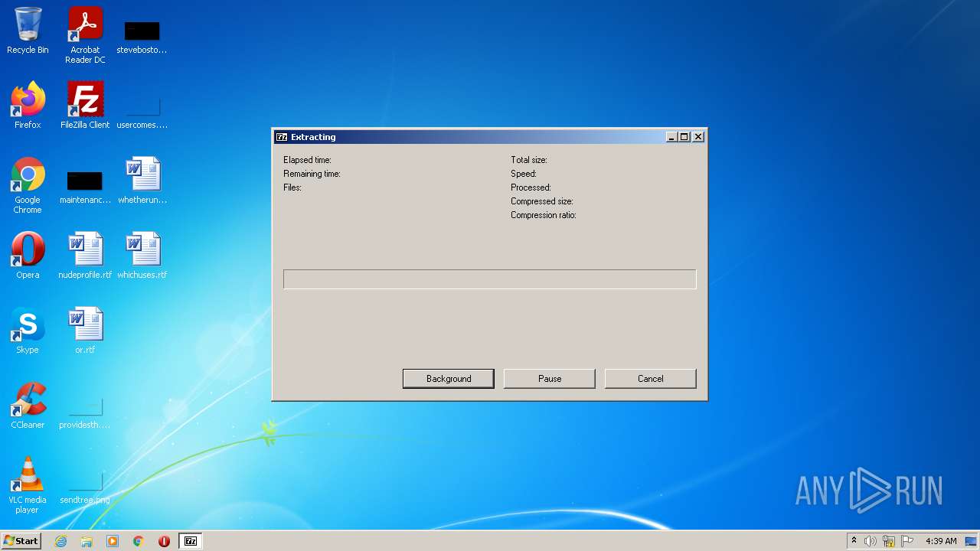Open the volume control tray icon
Viewport: 980px width, 551px height.
871,541
